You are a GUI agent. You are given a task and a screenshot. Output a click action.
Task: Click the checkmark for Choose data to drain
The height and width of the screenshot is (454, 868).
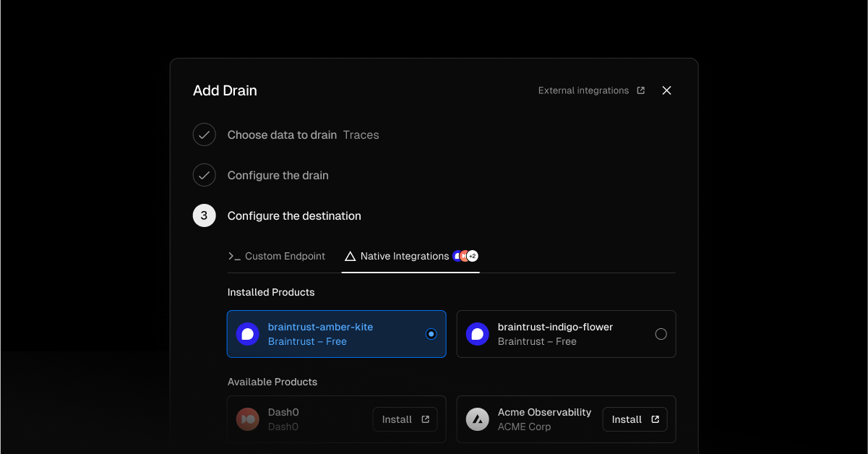(204, 134)
